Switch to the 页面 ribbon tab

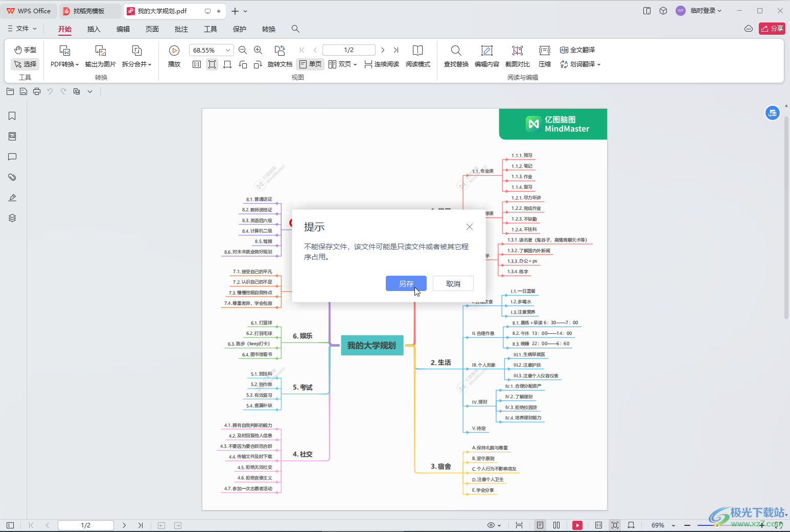[x=152, y=29]
